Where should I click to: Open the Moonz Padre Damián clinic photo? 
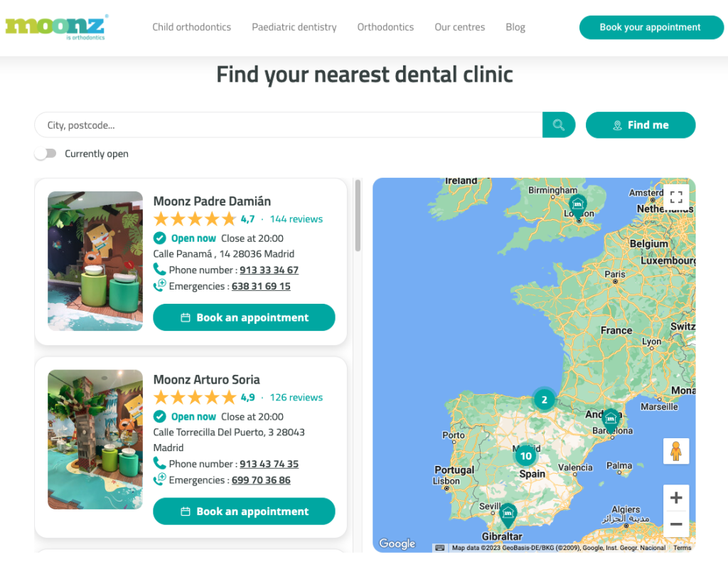point(95,261)
